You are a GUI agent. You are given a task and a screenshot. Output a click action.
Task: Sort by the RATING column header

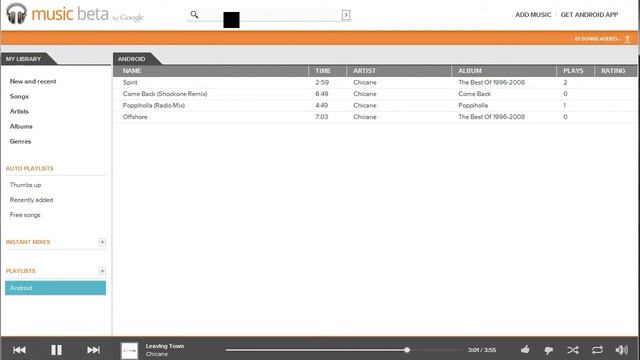click(x=613, y=71)
